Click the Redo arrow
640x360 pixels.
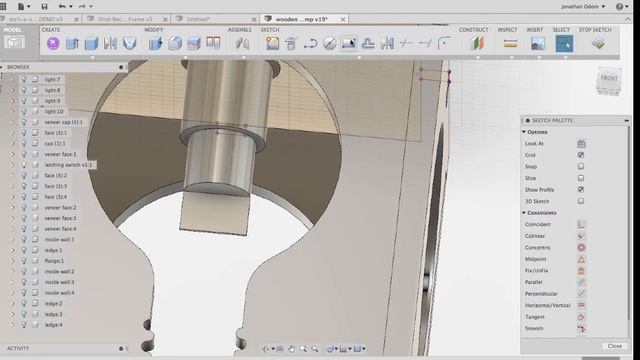point(82,6)
